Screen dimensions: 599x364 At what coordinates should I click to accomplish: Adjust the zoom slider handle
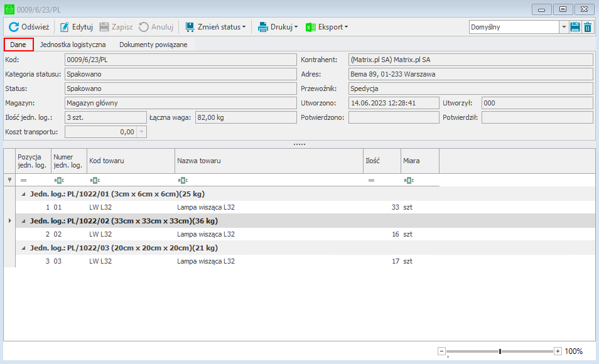pos(500,351)
